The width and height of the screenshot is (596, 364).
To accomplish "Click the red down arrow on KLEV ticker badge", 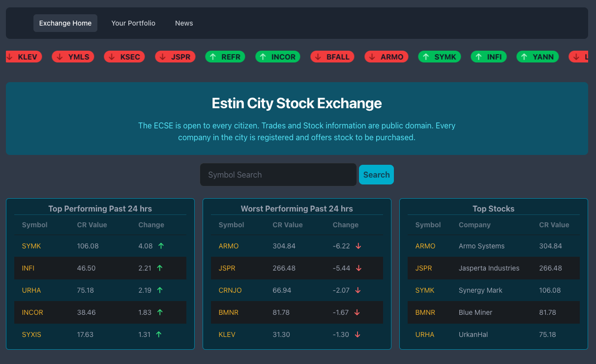I will pos(9,57).
